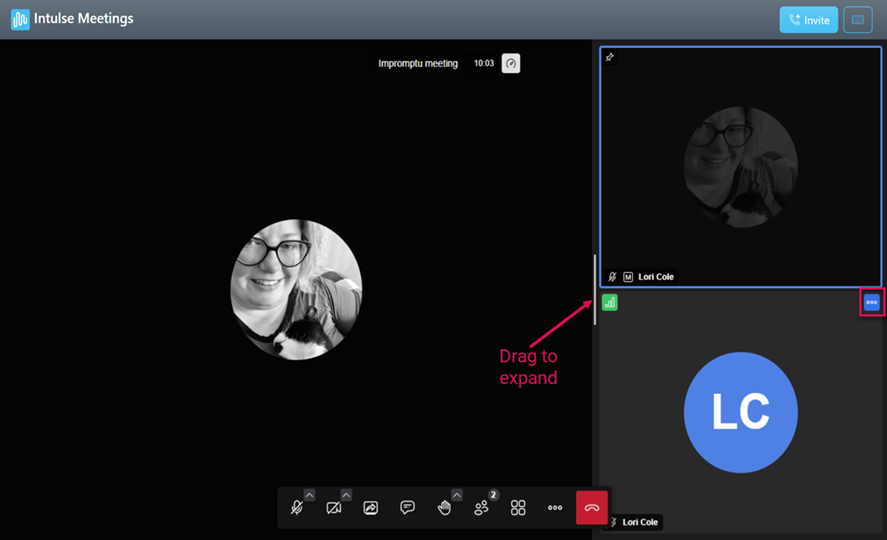The height and width of the screenshot is (540, 887).
Task: Click the muted mic icon on the top Lori Cole tile
Action: click(612, 277)
